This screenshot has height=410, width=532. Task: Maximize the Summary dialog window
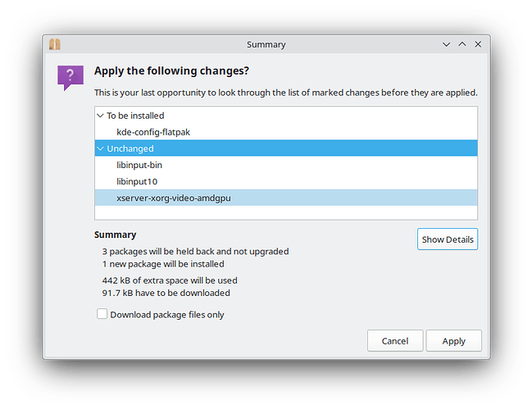click(462, 44)
